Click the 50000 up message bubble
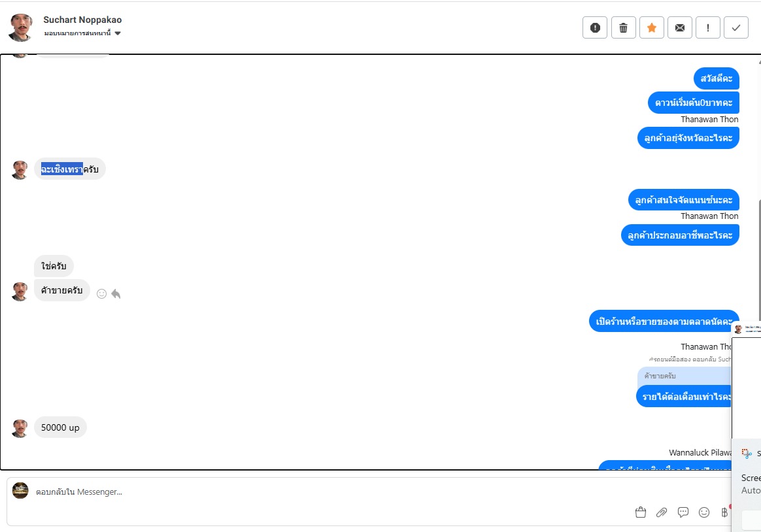 tap(60, 427)
